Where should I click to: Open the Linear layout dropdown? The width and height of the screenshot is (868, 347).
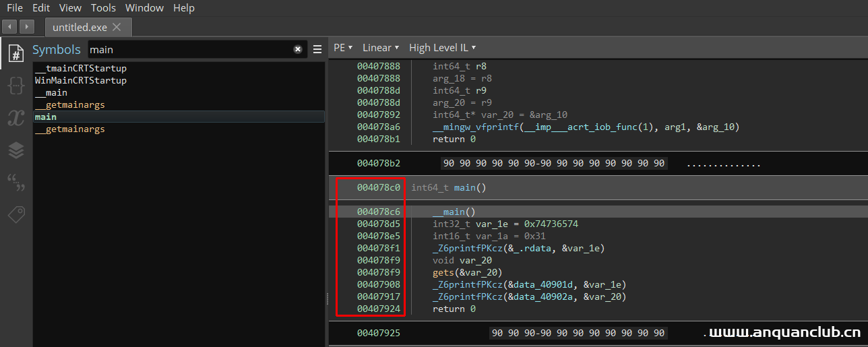[x=380, y=48]
